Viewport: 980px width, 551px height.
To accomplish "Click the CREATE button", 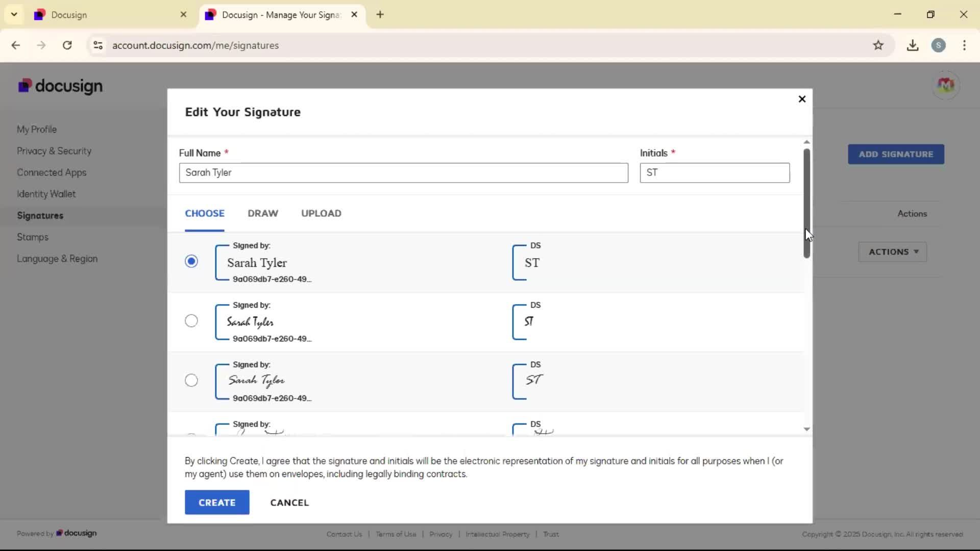I will [217, 503].
